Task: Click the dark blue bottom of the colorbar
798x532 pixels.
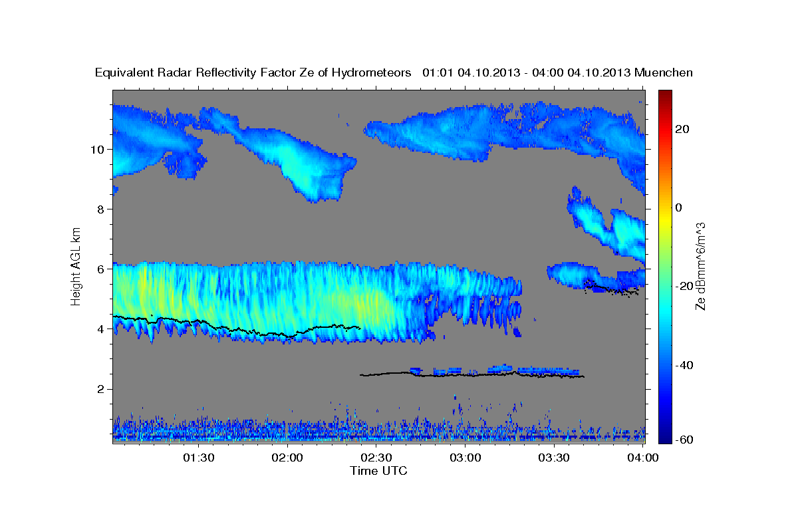Action: click(x=665, y=438)
